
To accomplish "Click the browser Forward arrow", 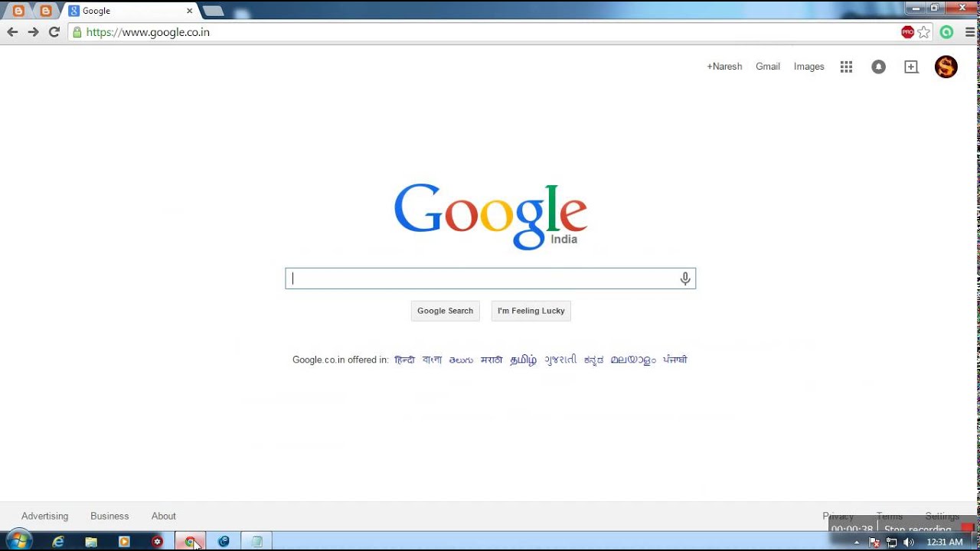I will pyautogui.click(x=33, y=32).
